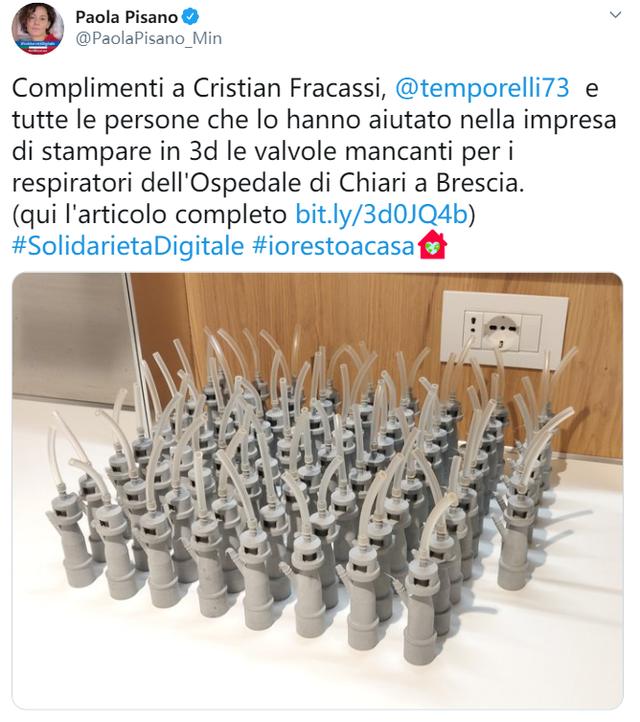The width and height of the screenshot is (640, 722).
Task: Open the bit.ly/3d0JQ4b article link
Action: pyautogui.click(x=381, y=214)
